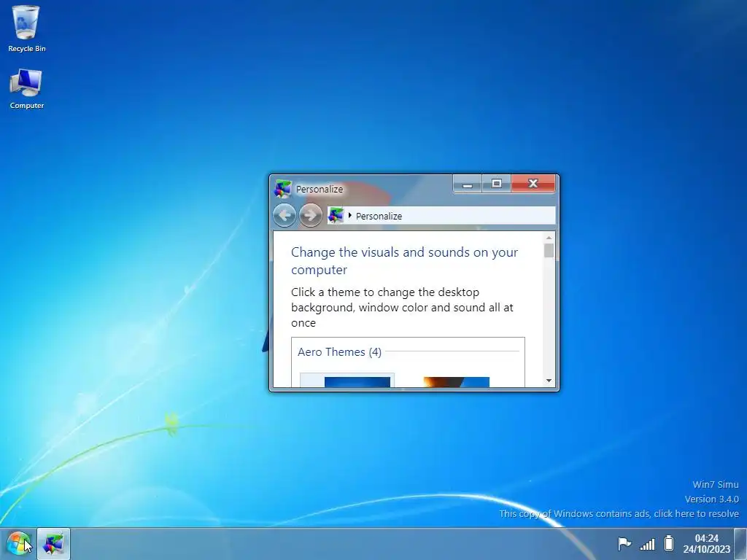The image size is (747, 560).
Task: Select the Computer desktop icon
Action: tap(26, 89)
